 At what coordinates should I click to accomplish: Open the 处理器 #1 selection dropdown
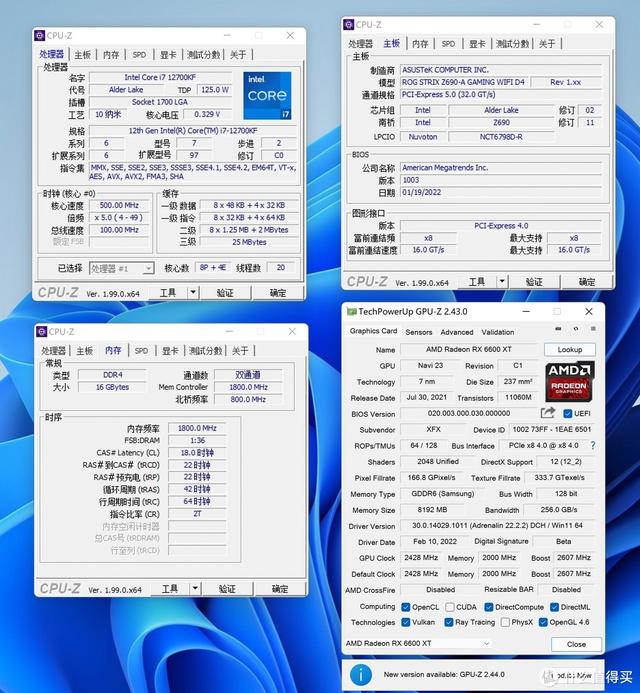click(x=122, y=268)
